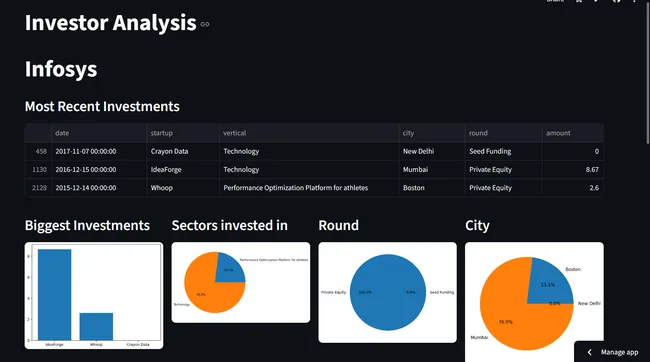Open the Manage app panel
Viewport: 650px width, 362px height.
pyautogui.click(x=612, y=352)
